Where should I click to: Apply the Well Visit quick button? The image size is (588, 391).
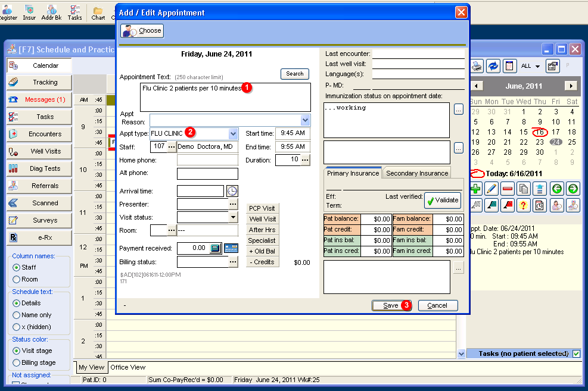(x=262, y=219)
